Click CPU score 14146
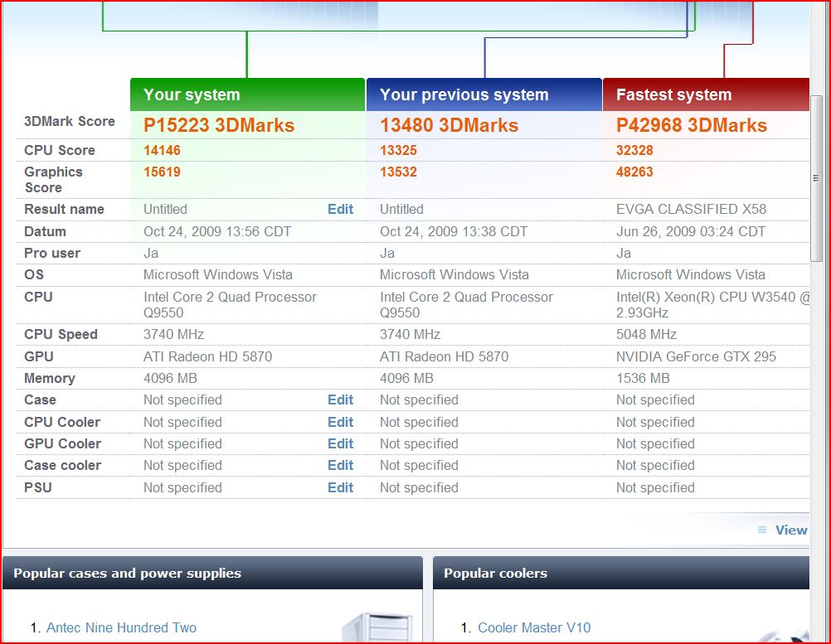 point(163,150)
